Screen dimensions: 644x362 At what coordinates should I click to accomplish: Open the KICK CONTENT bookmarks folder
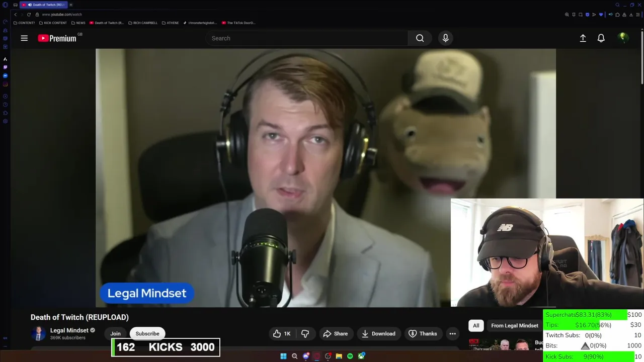pos(53,23)
